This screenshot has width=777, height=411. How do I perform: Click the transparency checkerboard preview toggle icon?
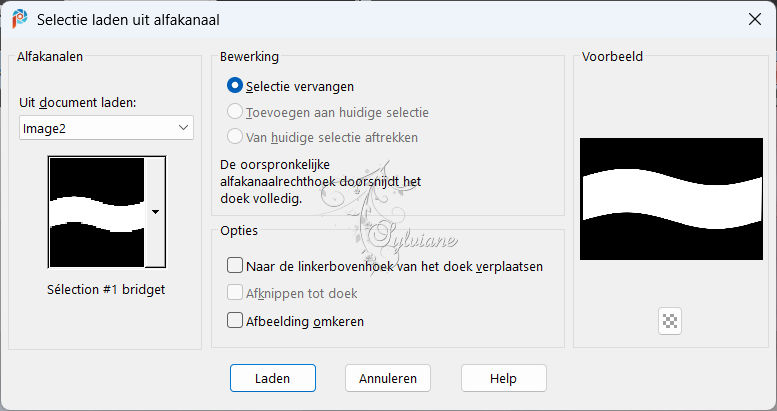[x=670, y=321]
